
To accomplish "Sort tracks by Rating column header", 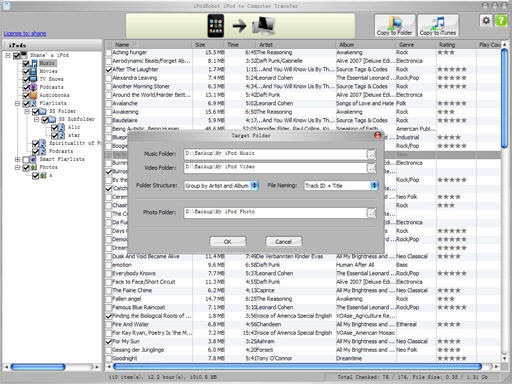I will [x=456, y=44].
